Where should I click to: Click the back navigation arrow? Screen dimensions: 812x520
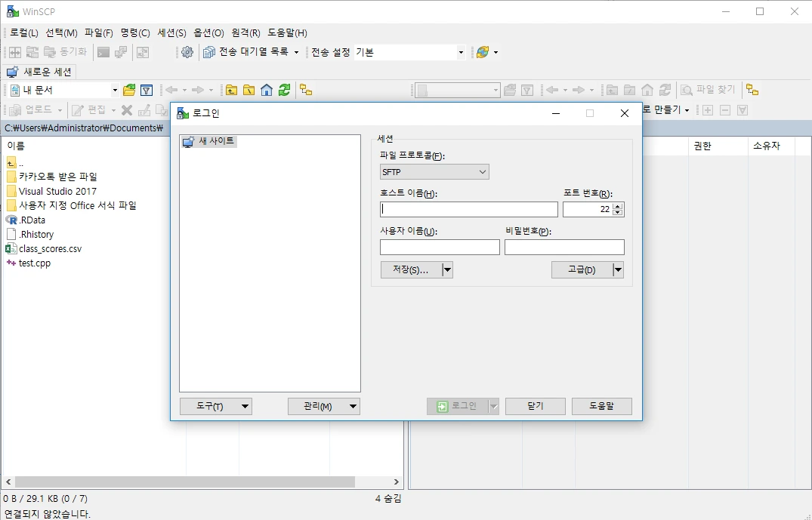tap(171, 90)
